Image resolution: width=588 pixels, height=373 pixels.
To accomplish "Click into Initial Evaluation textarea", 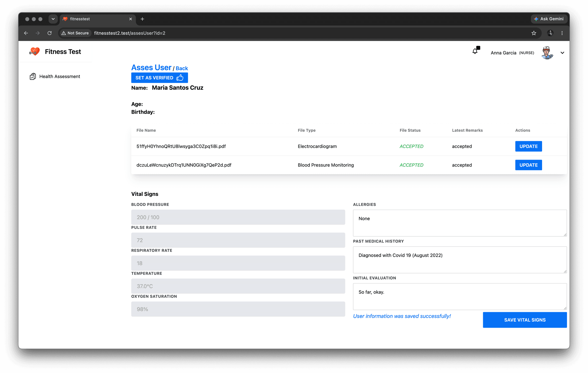I will 460,297.
